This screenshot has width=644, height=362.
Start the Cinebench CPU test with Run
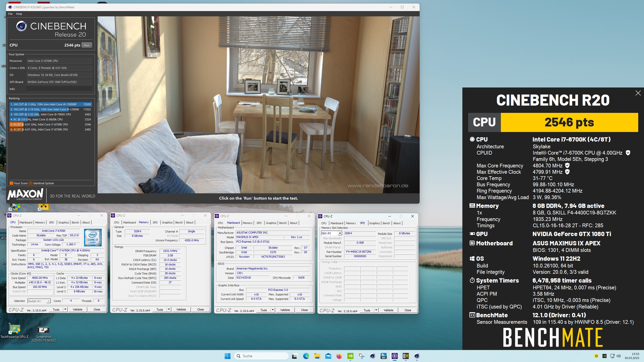87,45
